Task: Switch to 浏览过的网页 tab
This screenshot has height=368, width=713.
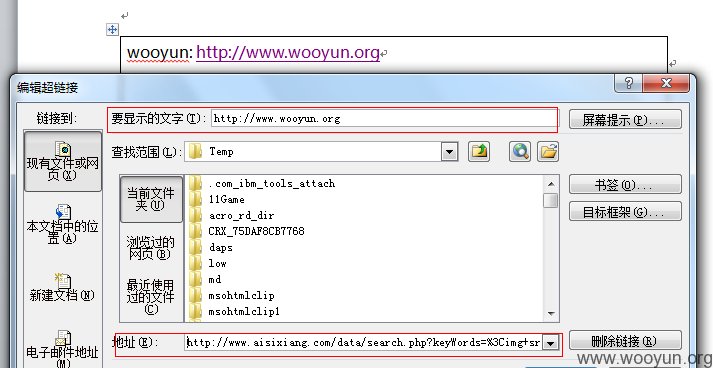Action: 151,248
